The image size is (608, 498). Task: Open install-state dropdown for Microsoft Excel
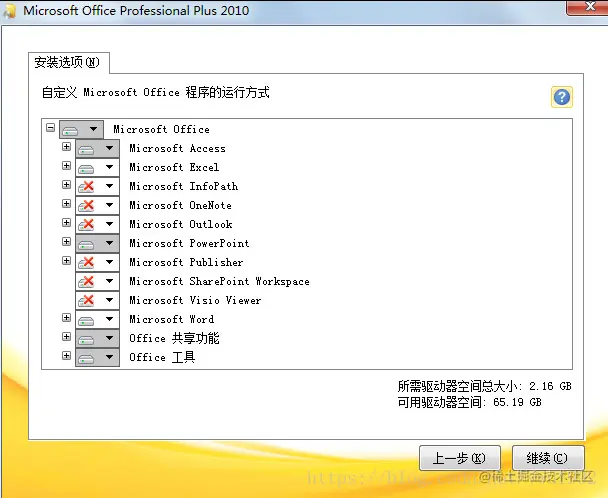[x=97, y=167]
